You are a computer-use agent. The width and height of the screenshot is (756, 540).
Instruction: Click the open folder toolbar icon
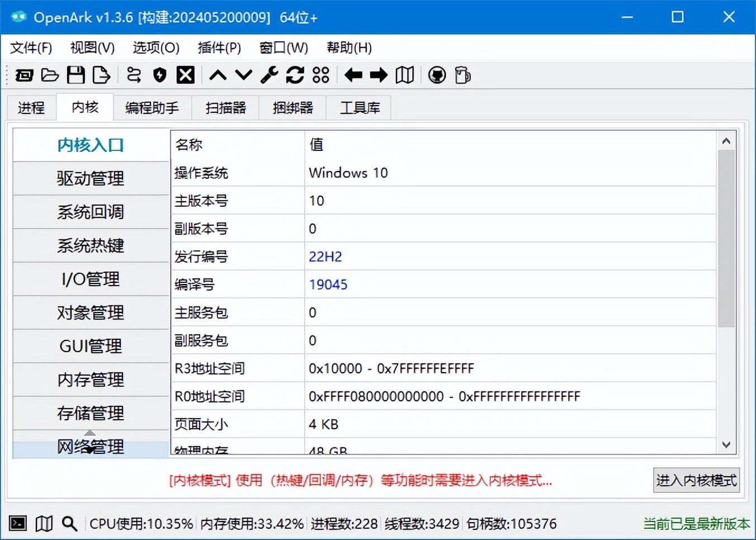(50, 75)
